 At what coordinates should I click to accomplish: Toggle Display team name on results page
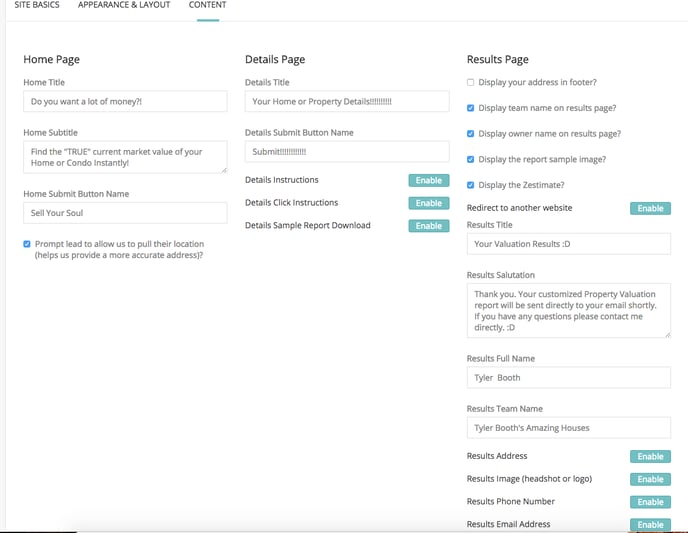[470, 108]
